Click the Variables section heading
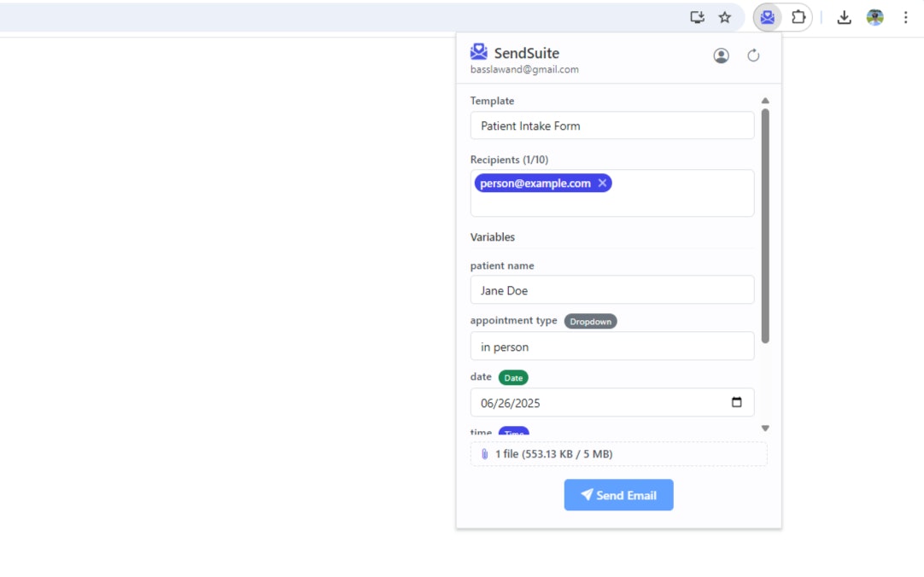This screenshot has width=924, height=577. [493, 236]
